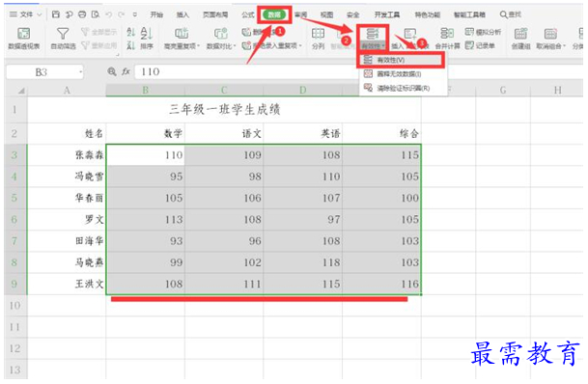Switch to the 开始 Home tab
Image resolution: width=588 pixels, height=384 pixels.
click(156, 14)
